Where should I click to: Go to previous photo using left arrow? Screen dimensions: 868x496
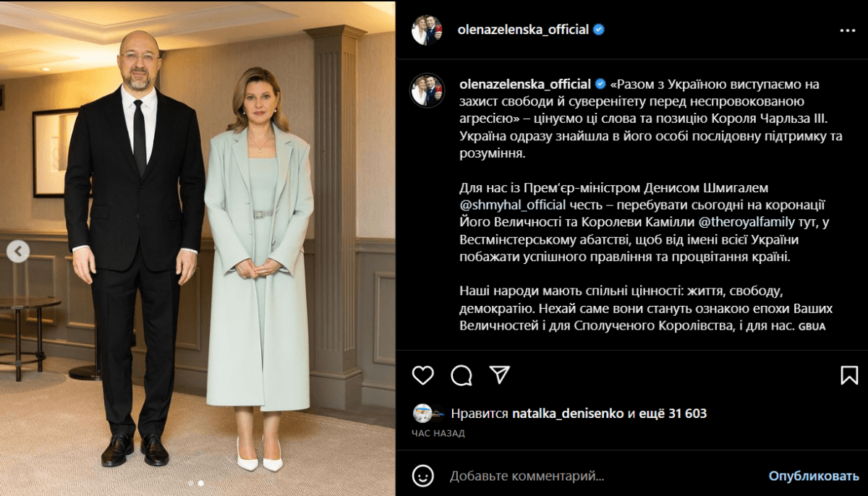(x=18, y=252)
